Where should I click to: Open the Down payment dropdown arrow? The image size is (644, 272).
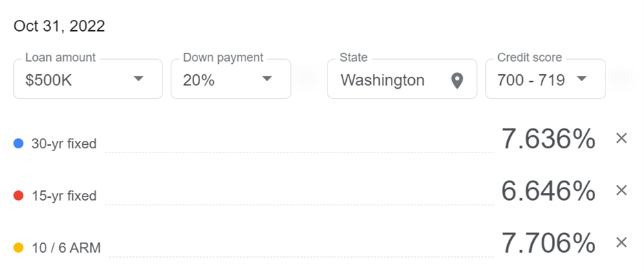(x=268, y=79)
